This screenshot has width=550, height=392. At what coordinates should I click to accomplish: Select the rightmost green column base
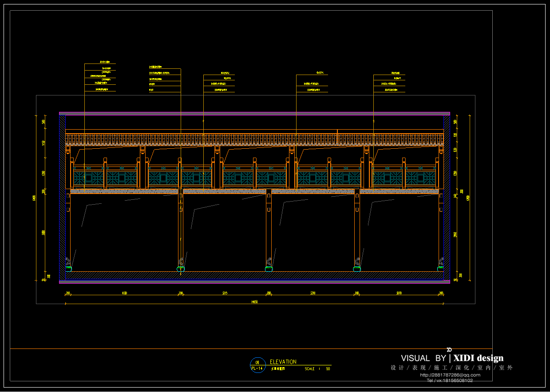click(440, 267)
